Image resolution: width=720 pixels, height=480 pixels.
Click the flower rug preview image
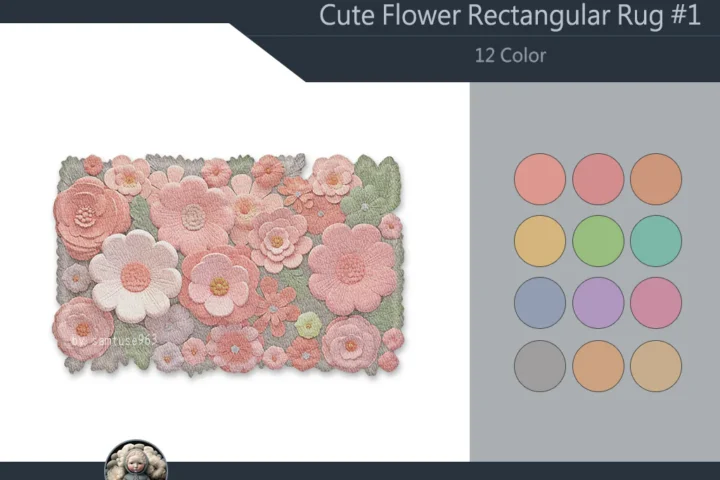point(228,264)
